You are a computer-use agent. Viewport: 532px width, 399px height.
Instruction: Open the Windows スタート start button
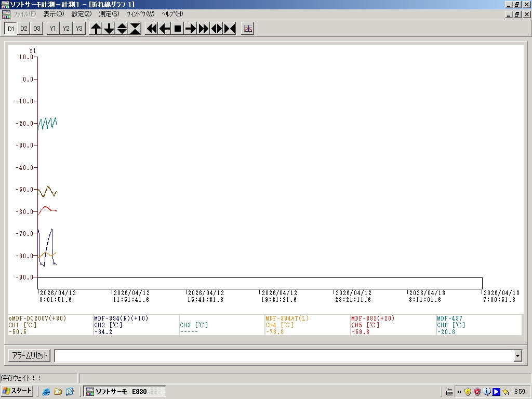tap(18, 391)
